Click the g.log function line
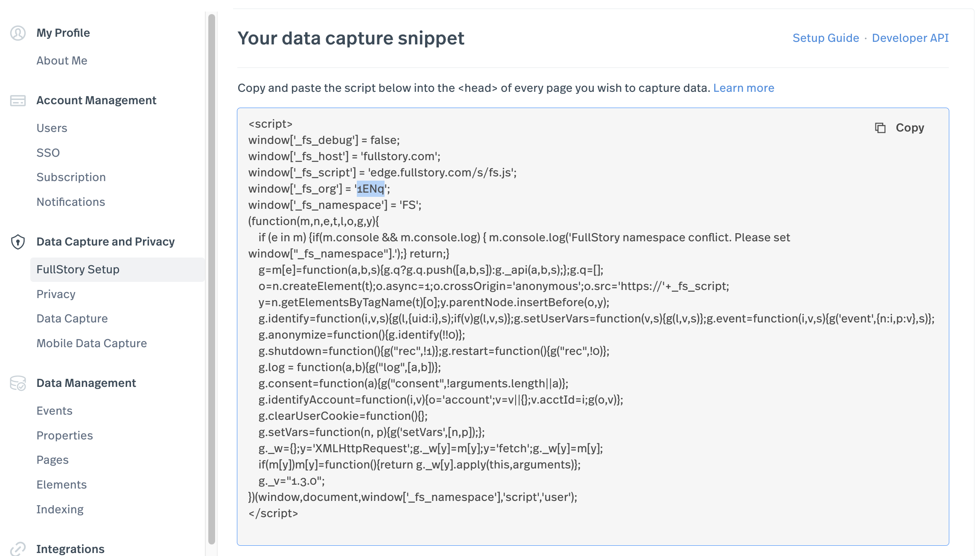This screenshot has height=556, width=980. [x=350, y=367]
